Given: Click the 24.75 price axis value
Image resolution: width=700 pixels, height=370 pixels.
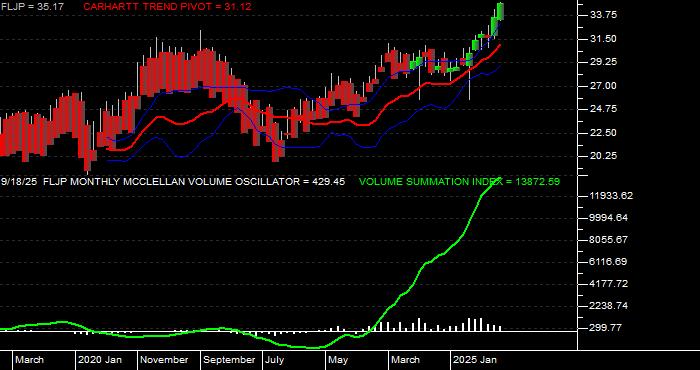Looking at the screenshot, I should click(604, 109).
